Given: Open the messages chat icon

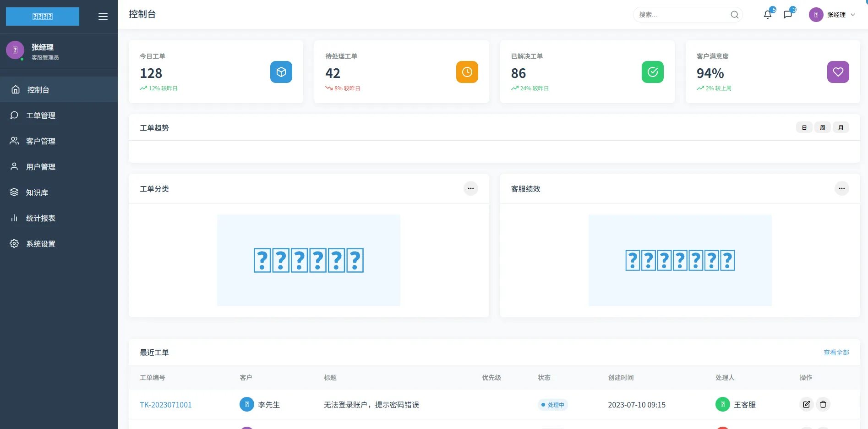Looking at the screenshot, I should pos(788,15).
